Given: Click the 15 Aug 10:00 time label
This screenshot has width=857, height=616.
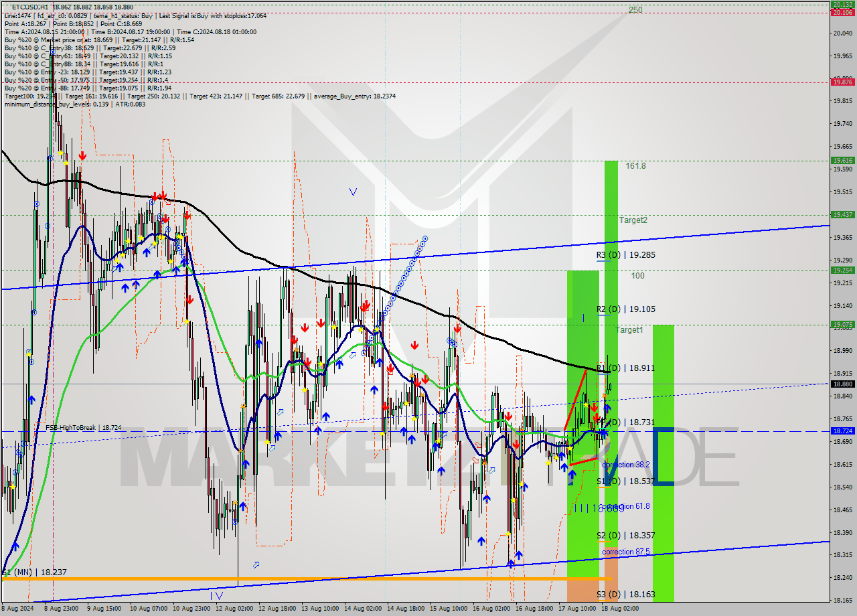Looking at the screenshot, I should 447,609.
